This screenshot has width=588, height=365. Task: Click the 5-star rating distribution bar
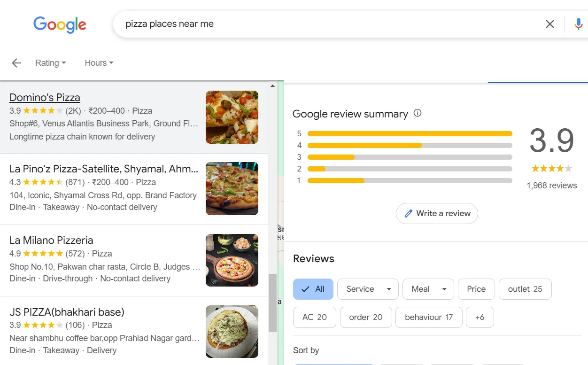pos(410,133)
